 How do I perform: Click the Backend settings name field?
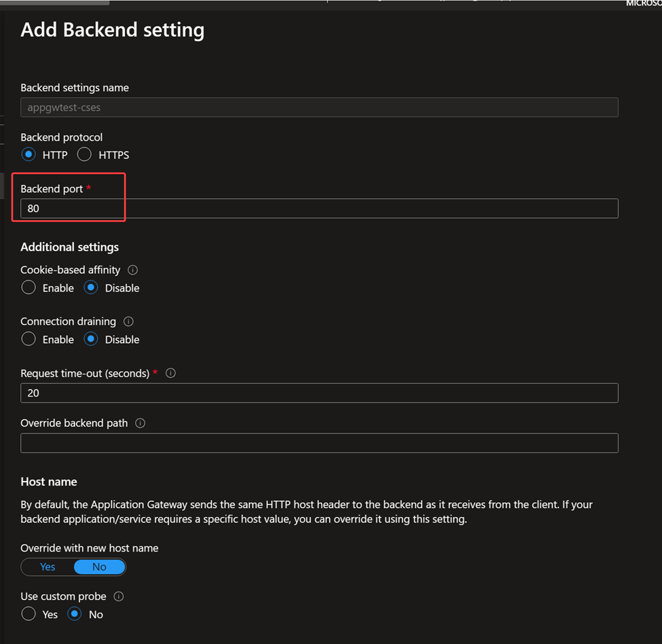(319, 107)
